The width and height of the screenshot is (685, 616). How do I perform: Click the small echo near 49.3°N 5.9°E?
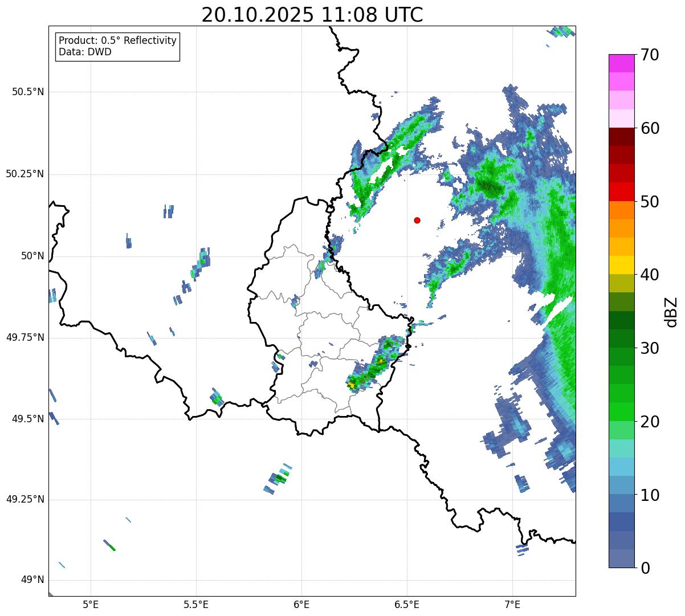(278, 478)
